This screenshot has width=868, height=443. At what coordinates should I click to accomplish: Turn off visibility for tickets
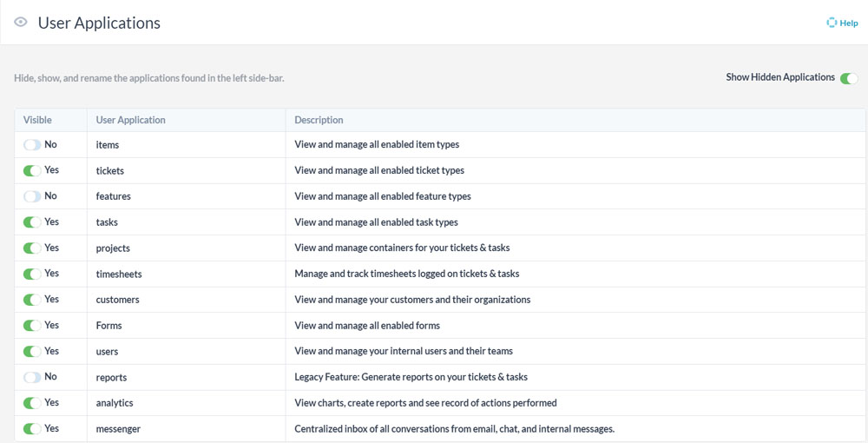(x=32, y=171)
